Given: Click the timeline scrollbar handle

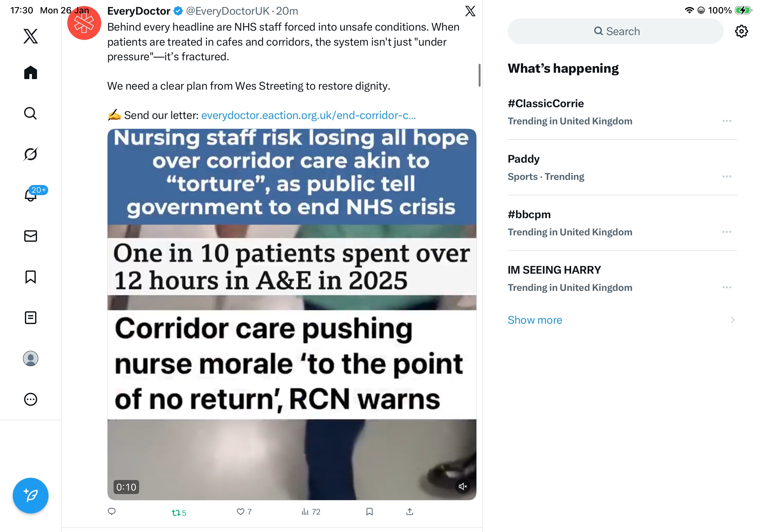Looking at the screenshot, I should point(479,75).
